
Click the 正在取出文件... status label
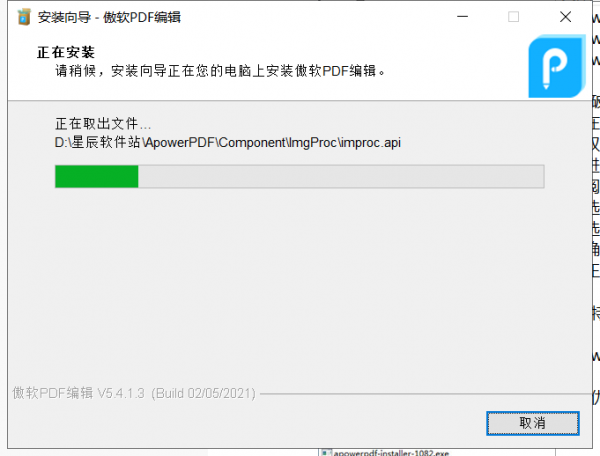(x=103, y=124)
